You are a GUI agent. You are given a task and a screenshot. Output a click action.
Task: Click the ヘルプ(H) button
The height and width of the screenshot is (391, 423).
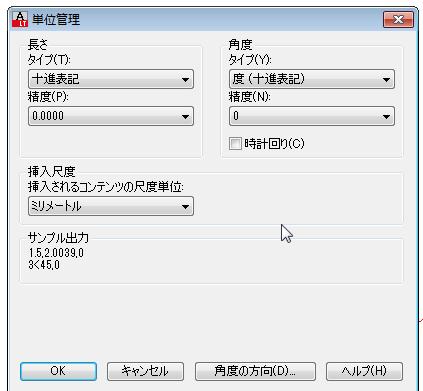364,371
